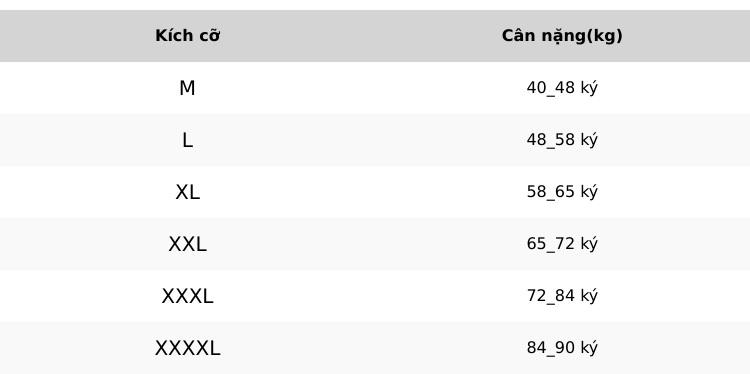Click the number 72 in XXXL row
This screenshot has height=374, width=750.
(x=536, y=296)
